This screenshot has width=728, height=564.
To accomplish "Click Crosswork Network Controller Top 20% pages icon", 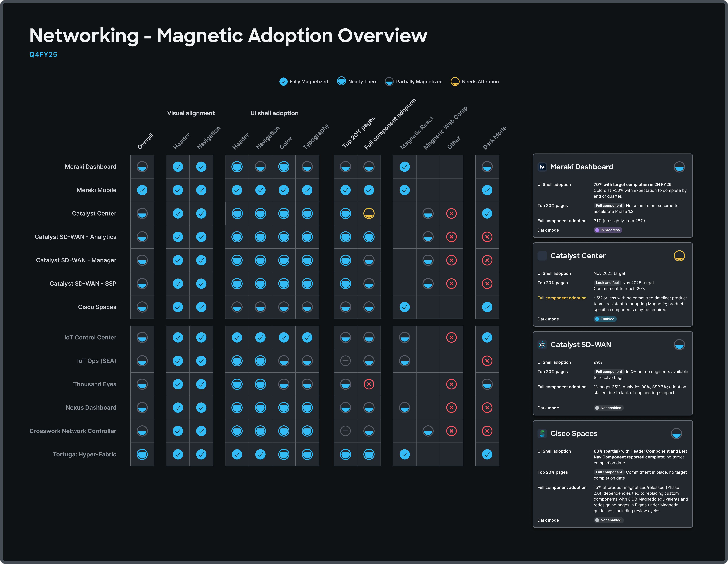I will pos(345,431).
